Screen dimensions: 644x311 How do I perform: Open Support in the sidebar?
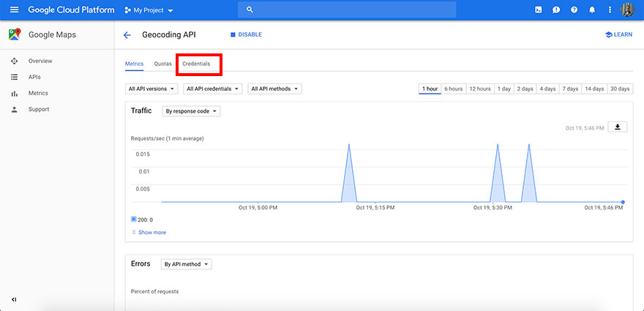tap(39, 109)
